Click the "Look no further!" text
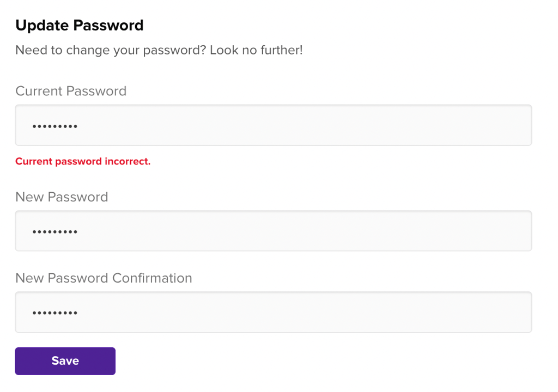 tap(256, 51)
